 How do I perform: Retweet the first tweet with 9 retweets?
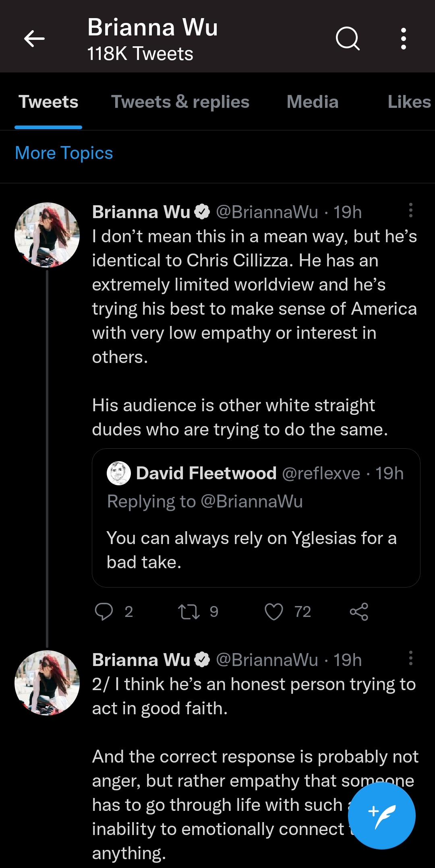(189, 612)
